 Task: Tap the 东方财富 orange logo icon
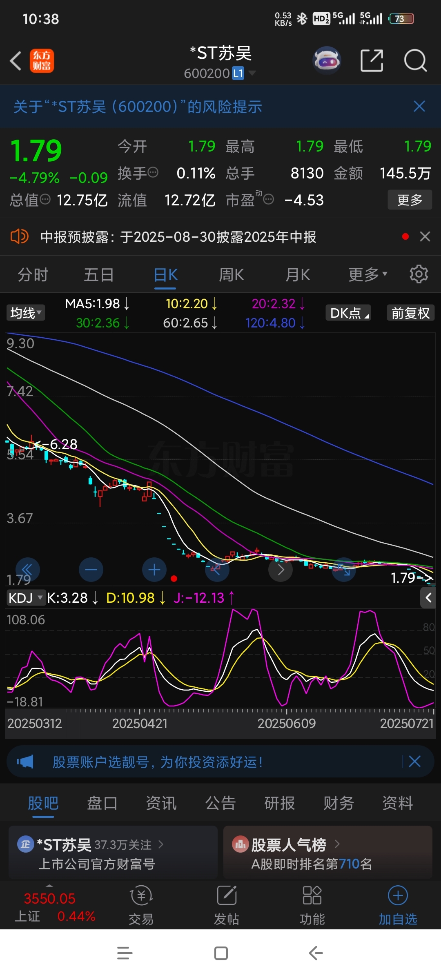42,61
